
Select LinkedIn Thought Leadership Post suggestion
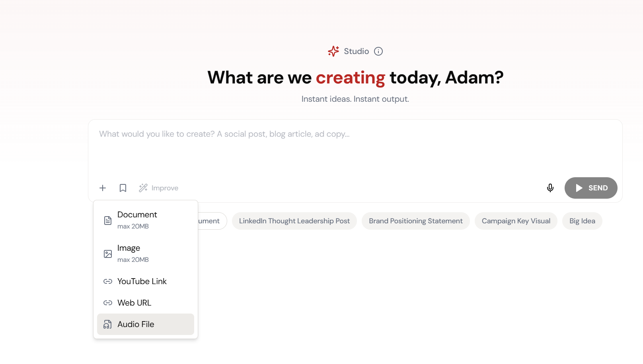[294, 221]
